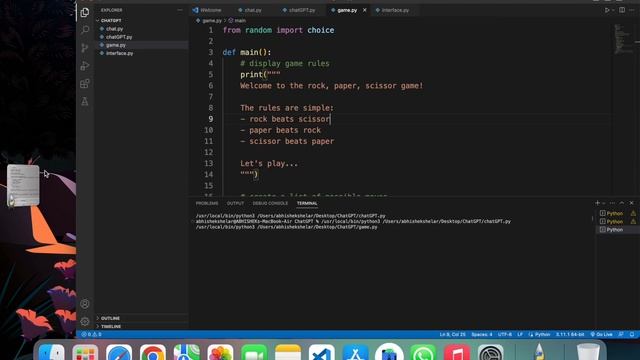Open interface.py in the Explorer tree
Screen dimensions: 640x360
[x=119, y=53]
